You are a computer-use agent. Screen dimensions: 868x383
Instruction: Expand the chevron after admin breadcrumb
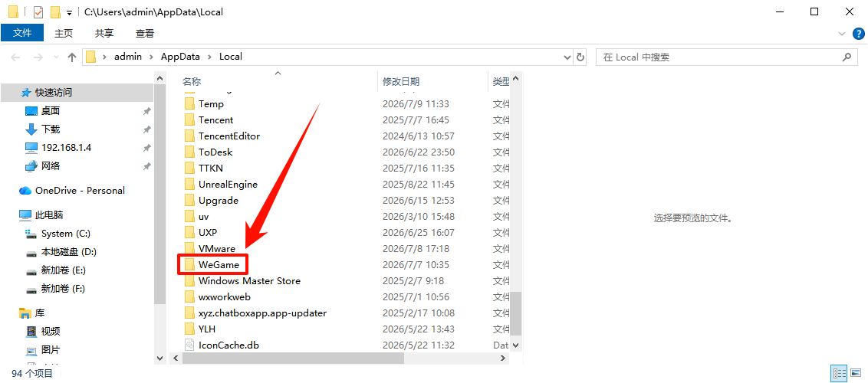click(151, 57)
